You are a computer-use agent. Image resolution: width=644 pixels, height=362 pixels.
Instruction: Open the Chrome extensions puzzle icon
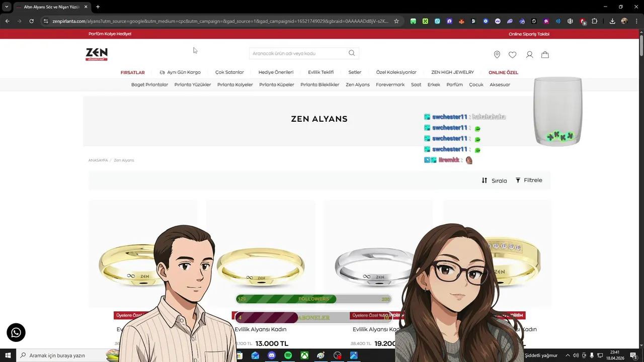595,21
